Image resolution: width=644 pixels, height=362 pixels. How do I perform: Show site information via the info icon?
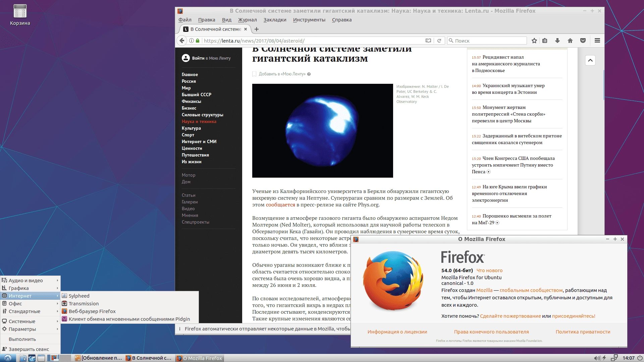click(192, 41)
